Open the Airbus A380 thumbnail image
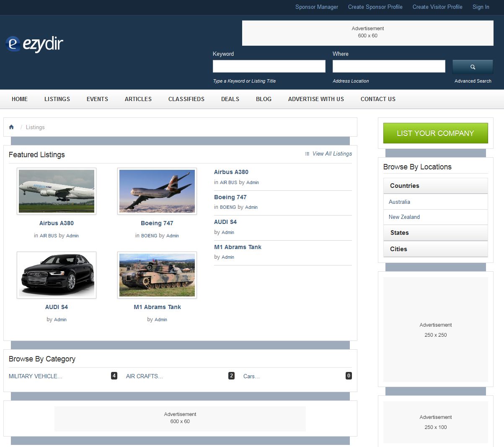 57,191
